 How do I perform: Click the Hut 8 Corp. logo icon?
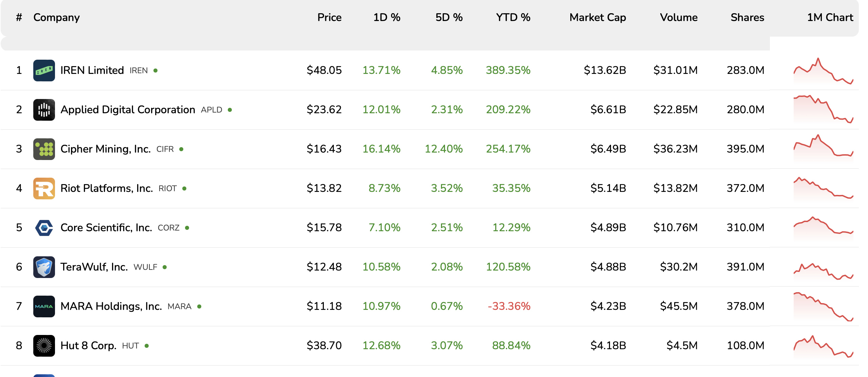[44, 346]
